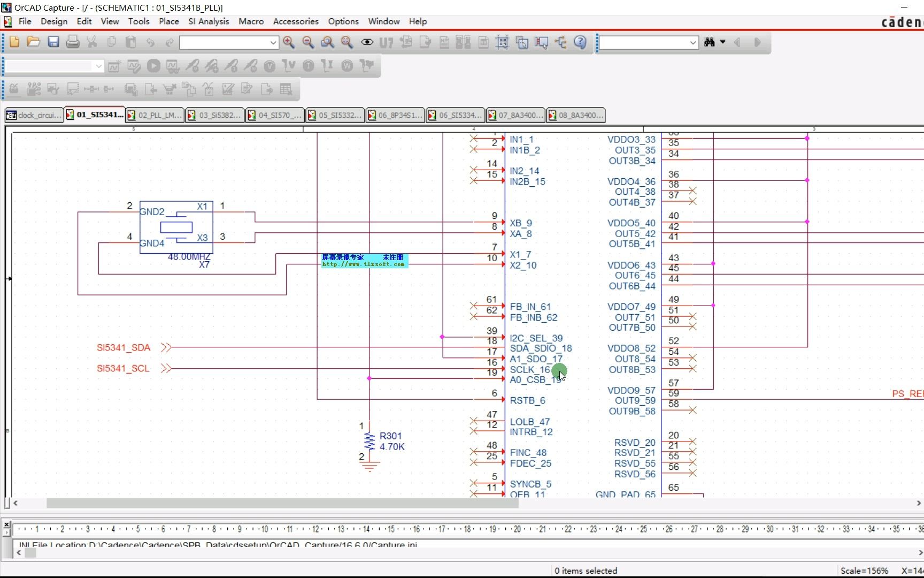
Task: Open the part selector dropdown in main toolbar
Action: 273,42
